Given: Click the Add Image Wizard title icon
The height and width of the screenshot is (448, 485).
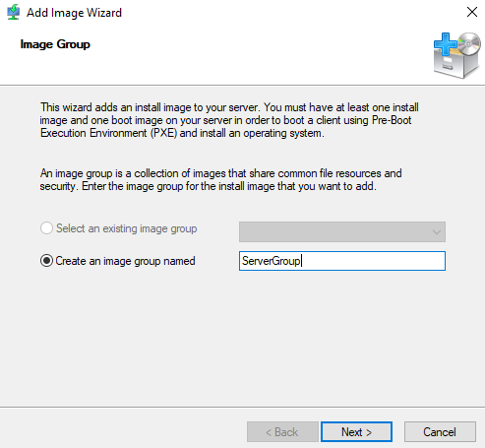Looking at the screenshot, I should pyautogui.click(x=14, y=13).
